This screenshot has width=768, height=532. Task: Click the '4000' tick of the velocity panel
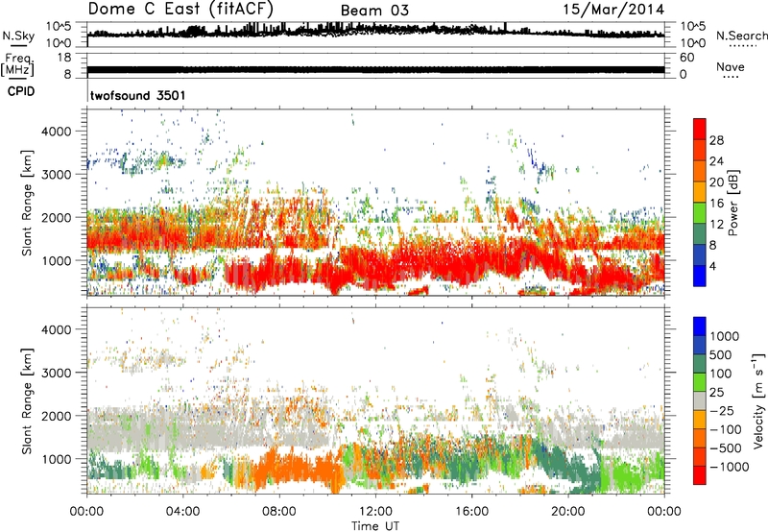[56, 329]
